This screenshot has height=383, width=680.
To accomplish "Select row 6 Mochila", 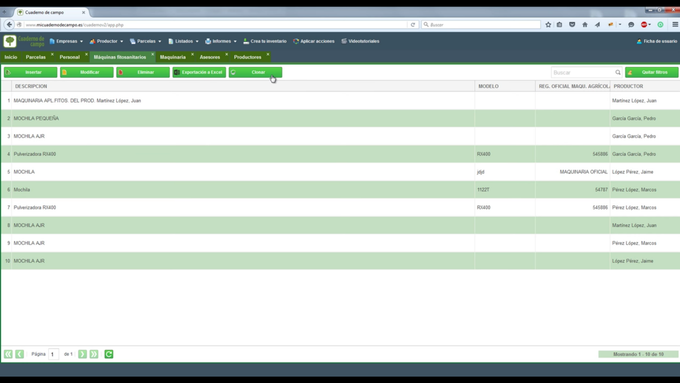I will coord(340,190).
